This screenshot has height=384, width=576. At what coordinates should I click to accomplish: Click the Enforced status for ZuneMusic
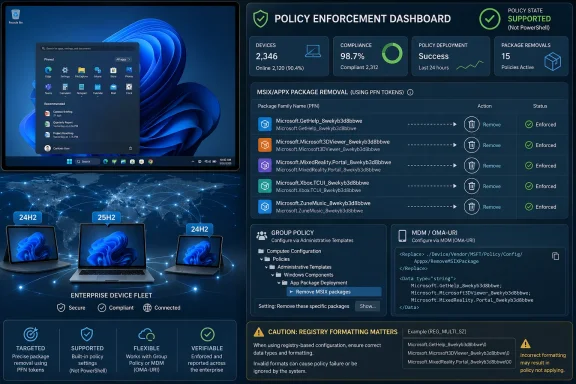(540, 207)
